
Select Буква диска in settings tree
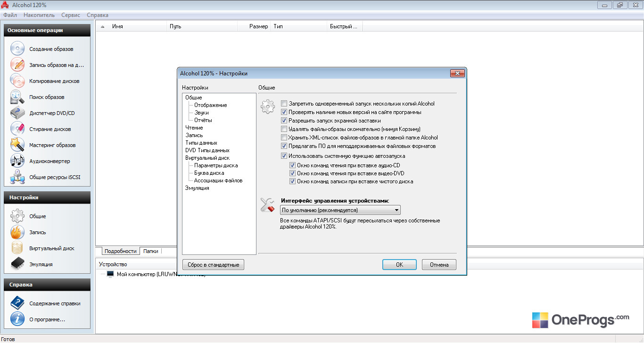click(x=209, y=173)
